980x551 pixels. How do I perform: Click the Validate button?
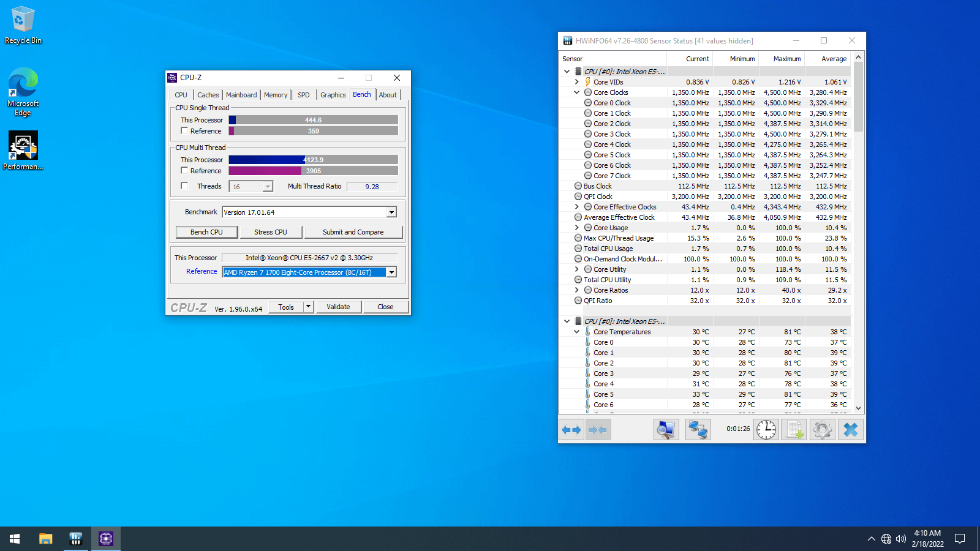(338, 307)
